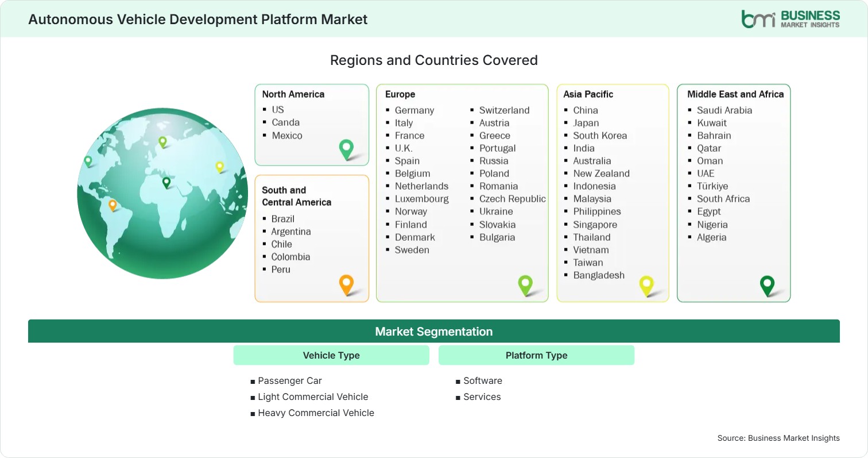Click Netherlands in the Europe list
The image size is (868, 458).
coord(421,186)
